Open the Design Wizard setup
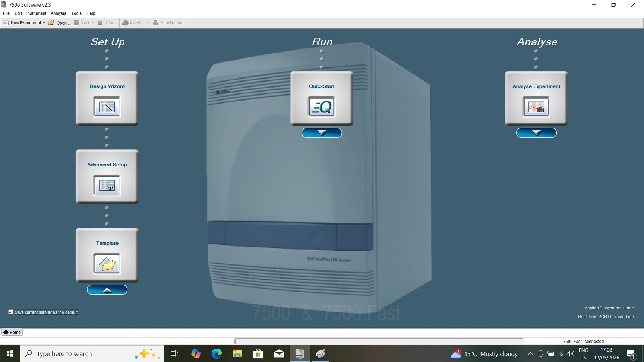The image size is (644, 362). [x=107, y=98]
